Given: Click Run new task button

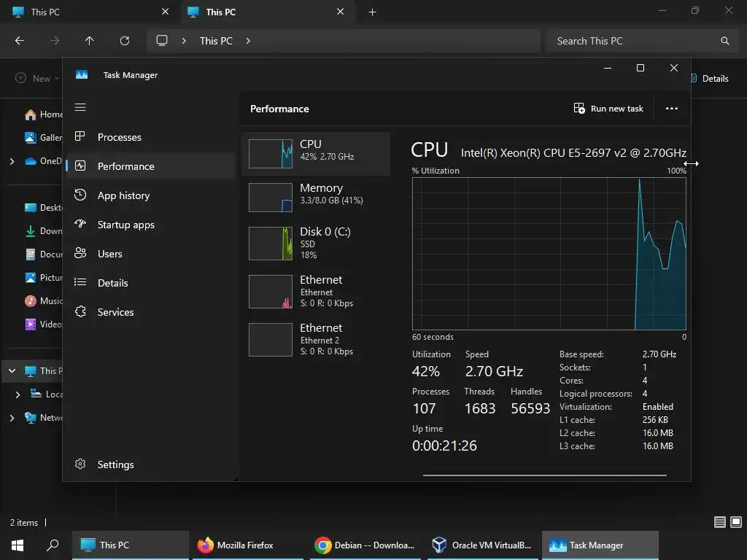Looking at the screenshot, I should click(x=608, y=109).
